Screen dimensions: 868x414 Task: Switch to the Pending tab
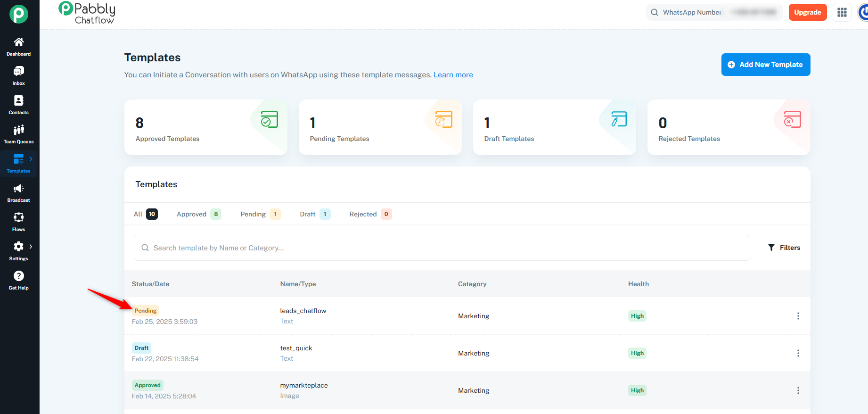click(x=261, y=214)
